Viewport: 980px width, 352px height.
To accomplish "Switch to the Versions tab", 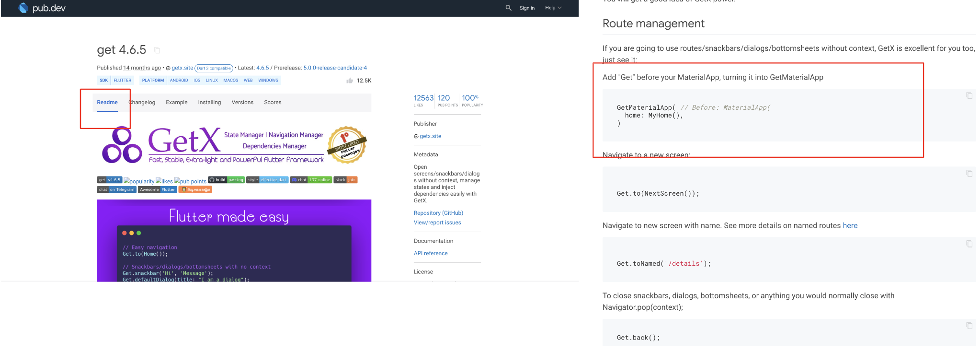I will (242, 103).
